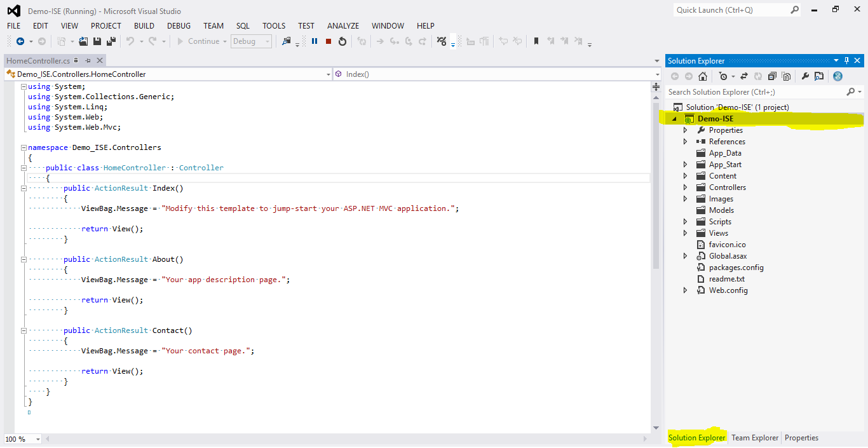Open the FILE menu

pos(14,26)
